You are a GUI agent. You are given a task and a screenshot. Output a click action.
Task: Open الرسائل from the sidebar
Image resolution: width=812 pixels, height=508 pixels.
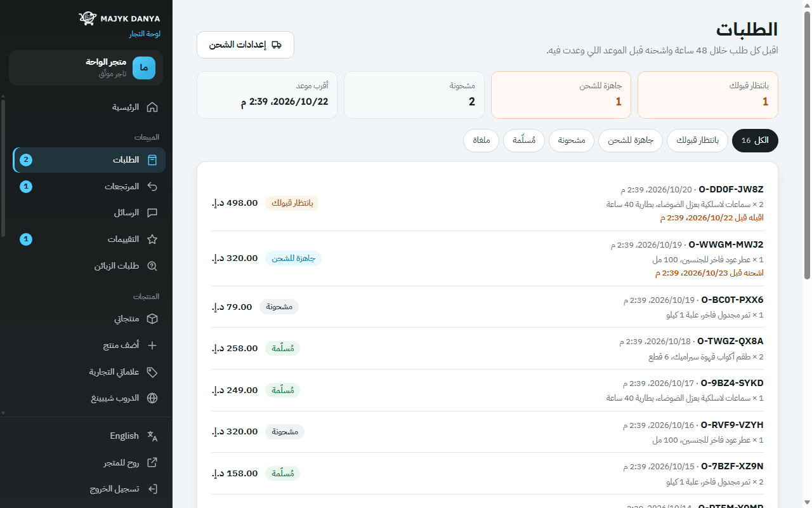(89, 213)
